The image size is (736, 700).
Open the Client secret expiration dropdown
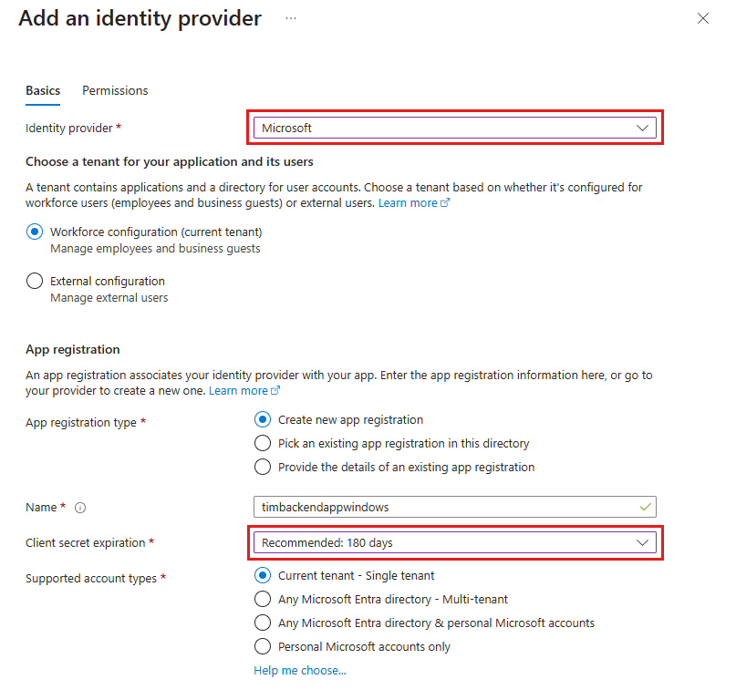pyautogui.click(x=454, y=542)
